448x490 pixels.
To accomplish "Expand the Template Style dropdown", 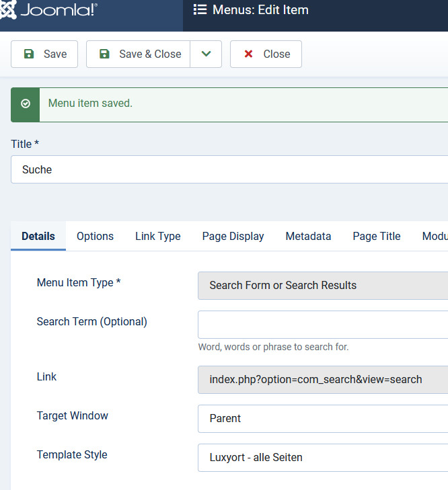I will [x=323, y=458].
